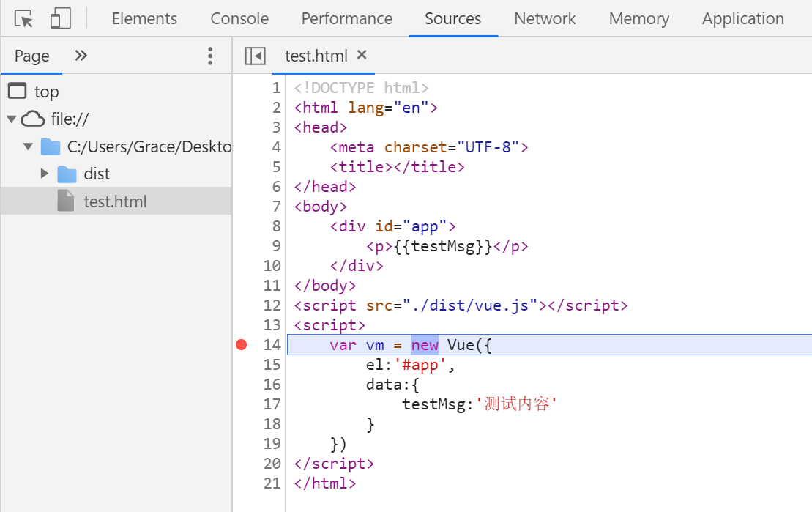812x512 pixels.
Task: Open test.html in the file tree
Action: tap(116, 201)
